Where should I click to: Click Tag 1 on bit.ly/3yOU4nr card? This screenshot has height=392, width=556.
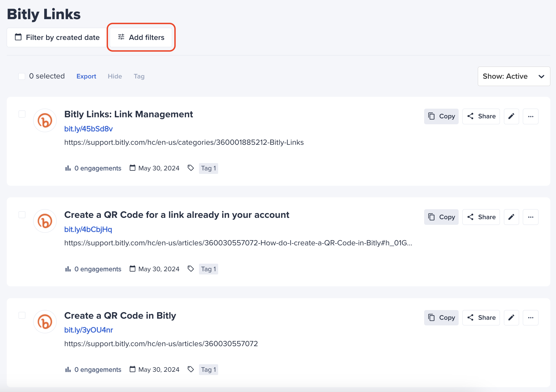click(x=208, y=370)
